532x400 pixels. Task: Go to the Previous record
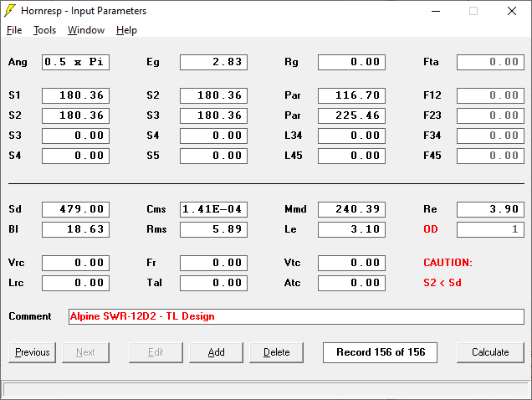pos(33,352)
